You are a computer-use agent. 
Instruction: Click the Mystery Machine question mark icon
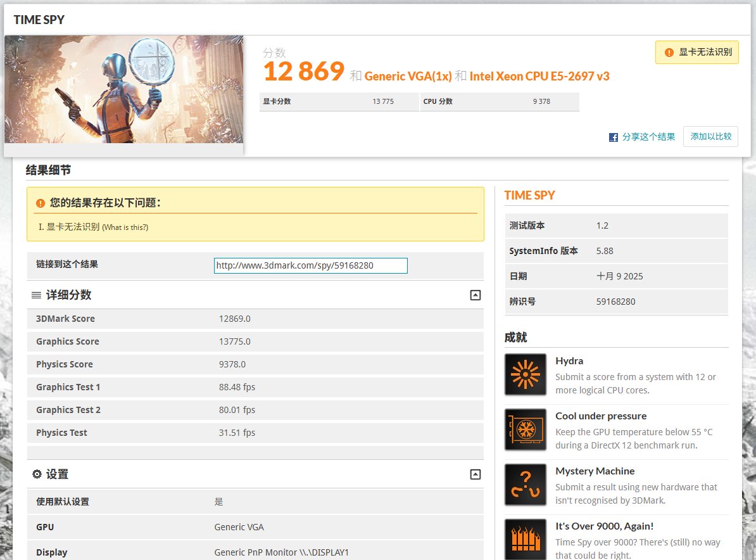coord(526,484)
